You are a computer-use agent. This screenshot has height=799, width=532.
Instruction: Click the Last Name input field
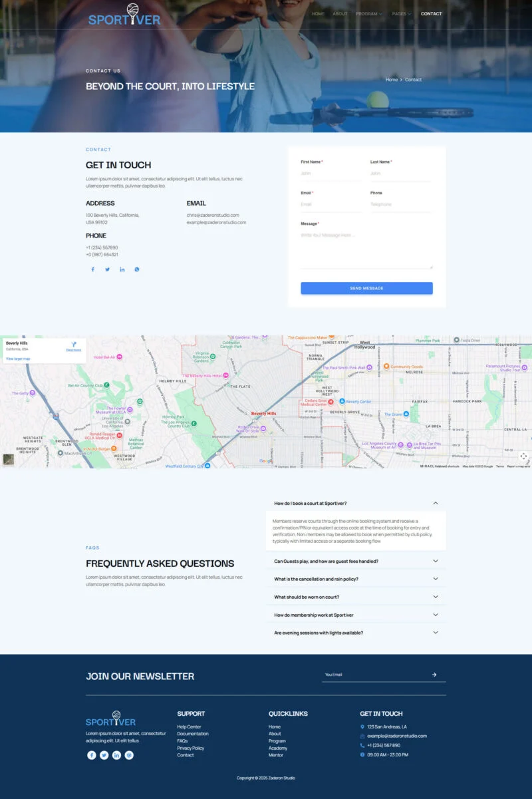pyautogui.click(x=401, y=174)
